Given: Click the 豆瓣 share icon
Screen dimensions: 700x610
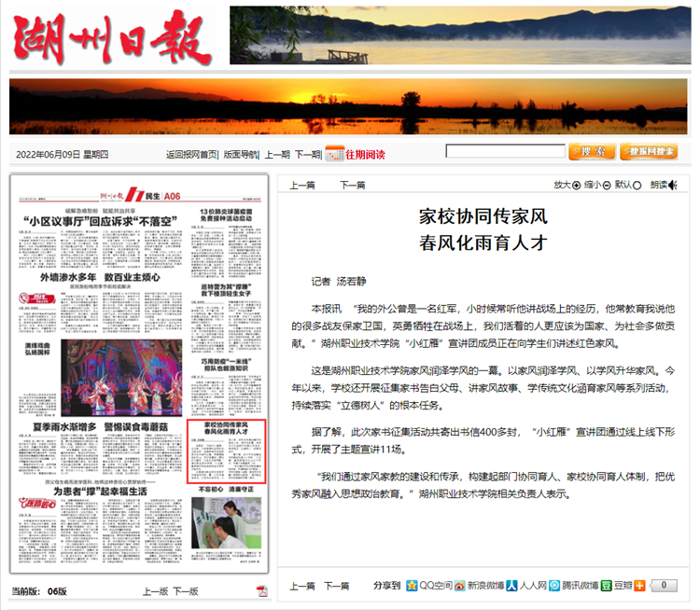Looking at the screenshot, I should coord(606,586).
